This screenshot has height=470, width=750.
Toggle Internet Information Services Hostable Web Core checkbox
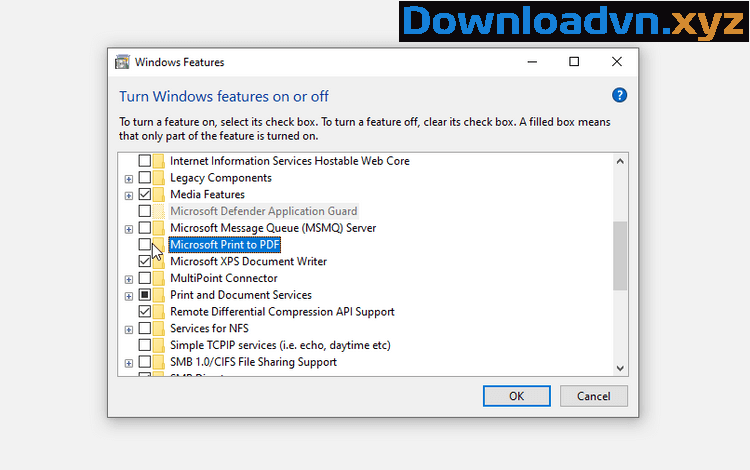[x=144, y=161]
